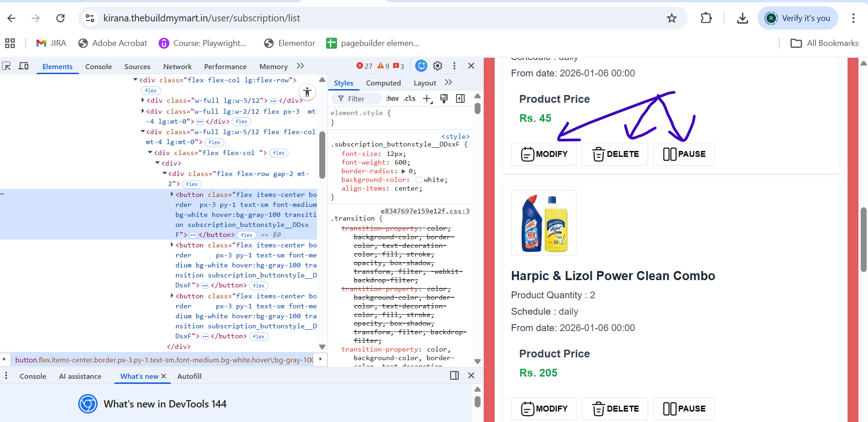Viewport: 868px width, 422px height.
Task: Switch to the Network tab
Action: (178, 66)
